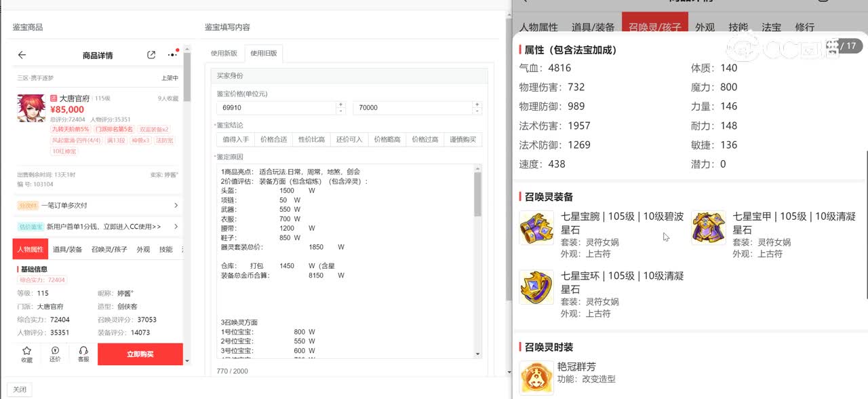Select the 价格合适 conclusion option
Image resolution: width=868 pixels, height=399 pixels.
tap(273, 139)
